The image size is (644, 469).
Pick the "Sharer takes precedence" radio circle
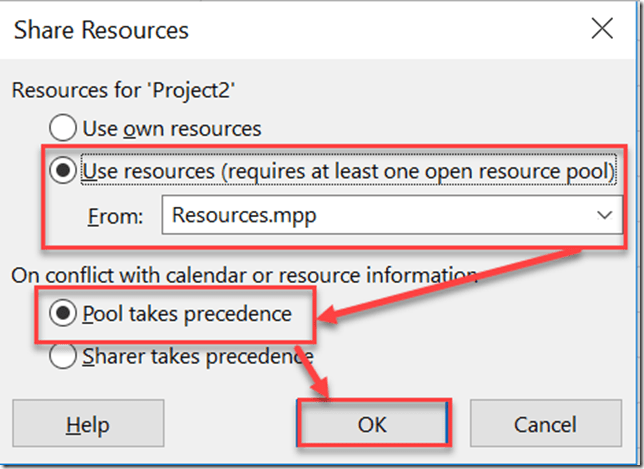(63, 356)
